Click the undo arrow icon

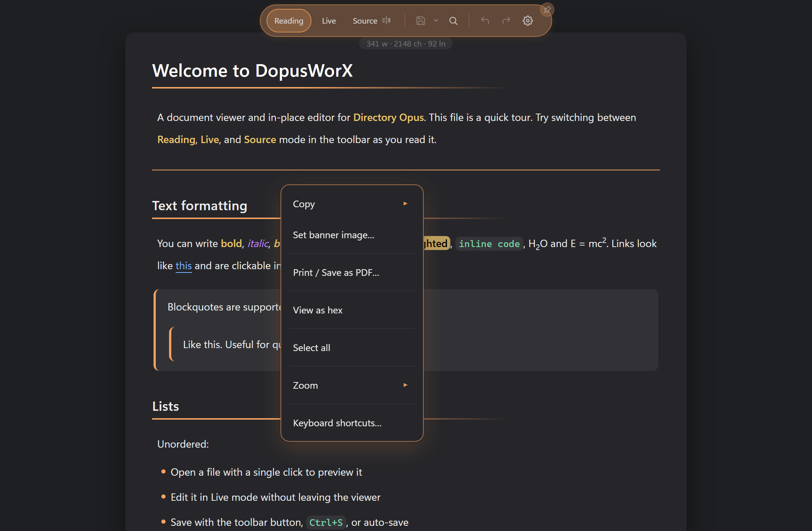point(485,21)
